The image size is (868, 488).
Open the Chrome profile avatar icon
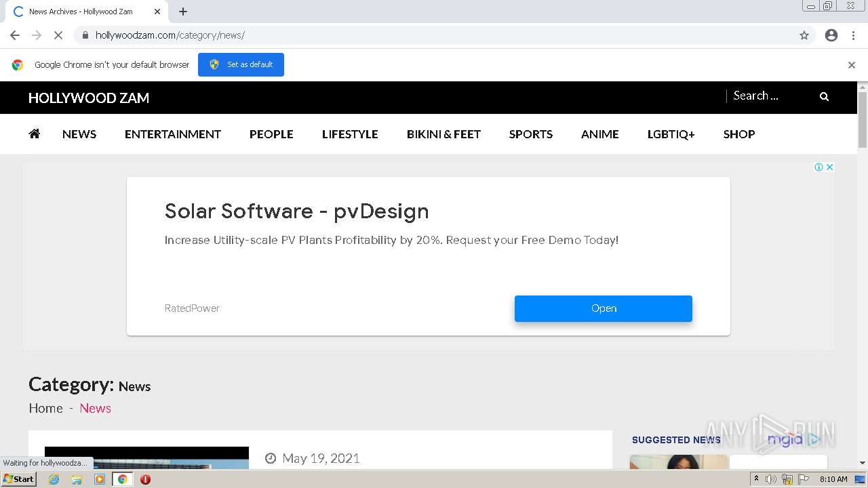tap(831, 35)
